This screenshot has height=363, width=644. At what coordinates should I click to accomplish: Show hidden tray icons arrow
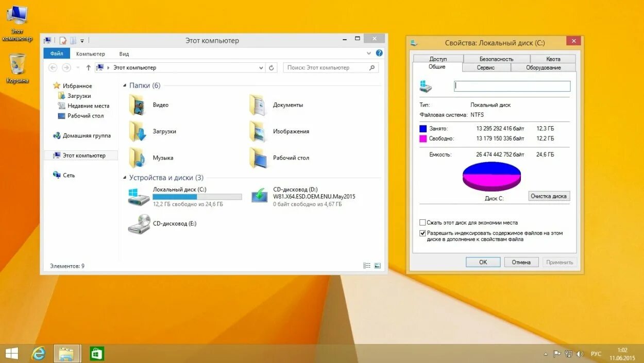[x=546, y=354]
